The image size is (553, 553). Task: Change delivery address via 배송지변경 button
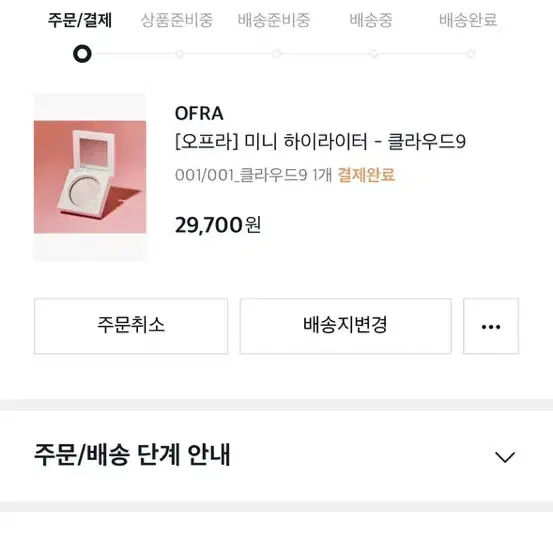tap(346, 326)
